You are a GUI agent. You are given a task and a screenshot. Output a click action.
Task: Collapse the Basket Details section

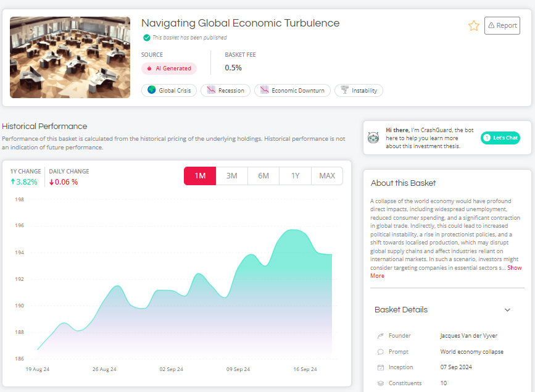click(x=507, y=310)
